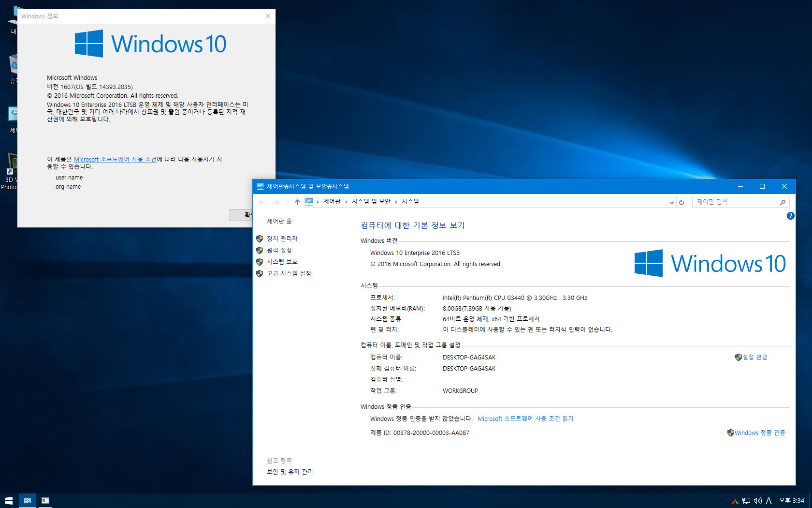Close the System control panel window
812x508 pixels.
784,186
